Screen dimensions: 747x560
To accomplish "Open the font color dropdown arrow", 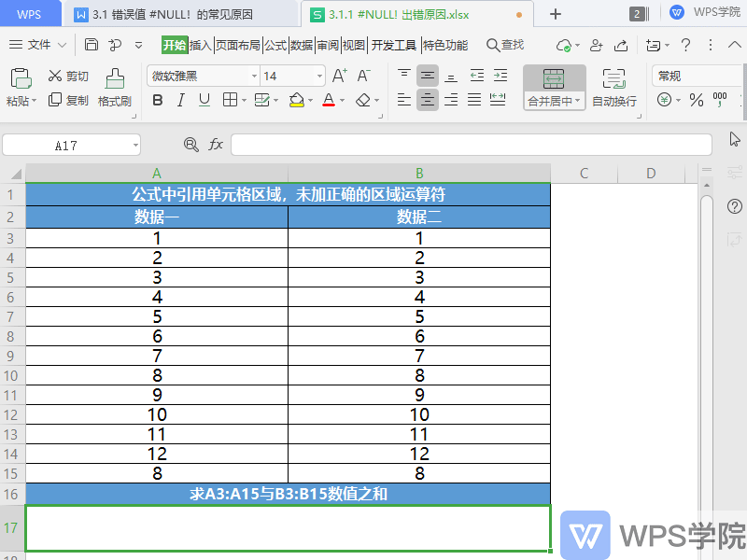I will pyautogui.click(x=342, y=101).
